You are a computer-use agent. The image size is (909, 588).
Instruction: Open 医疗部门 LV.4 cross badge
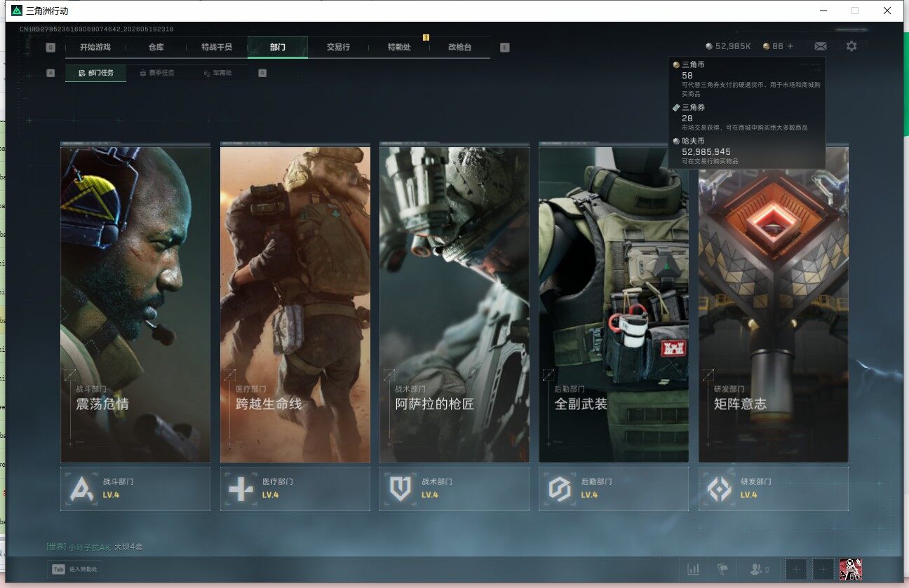coord(295,489)
